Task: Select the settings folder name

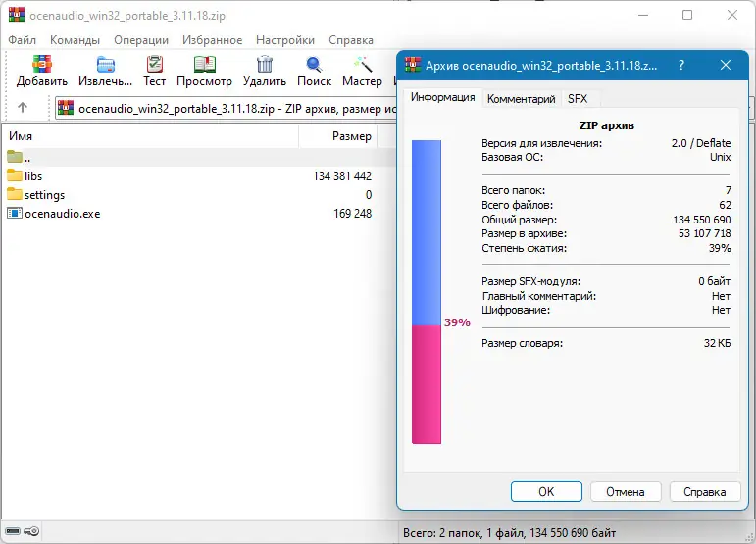Action: tap(44, 195)
